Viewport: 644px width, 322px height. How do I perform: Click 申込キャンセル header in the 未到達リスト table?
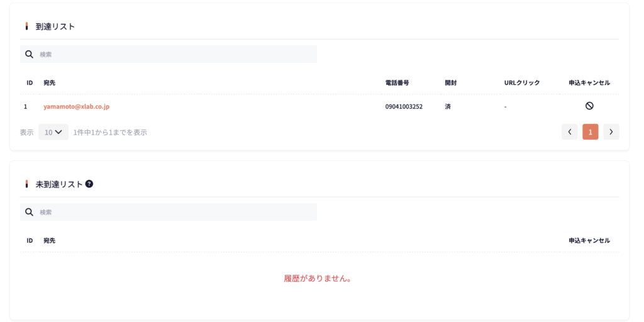(589, 241)
